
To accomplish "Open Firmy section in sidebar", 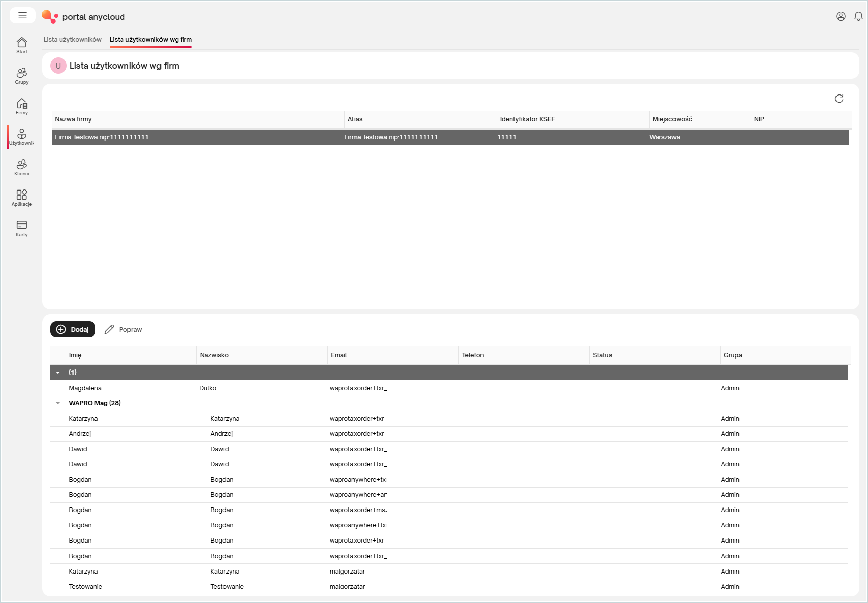I will tap(22, 106).
